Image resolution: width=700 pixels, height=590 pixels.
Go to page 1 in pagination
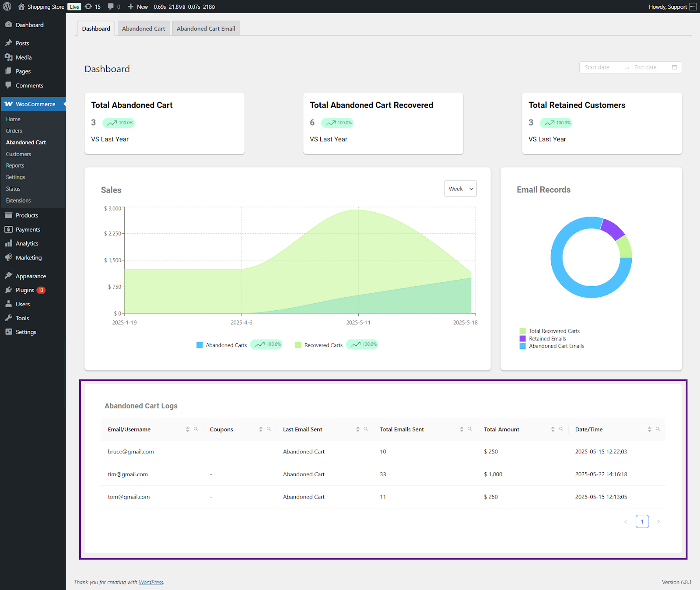(x=642, y=521)
